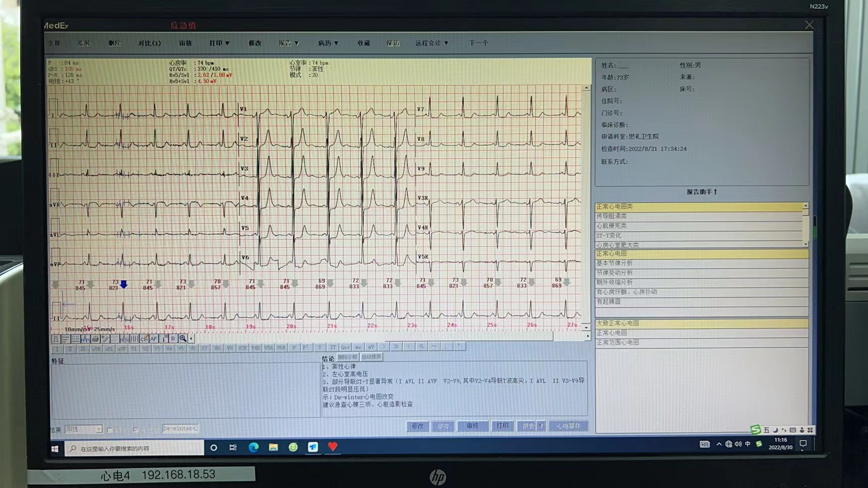868x488 pixels.
Task: Toggle lead V6 button
Action: tap(193, 348)
